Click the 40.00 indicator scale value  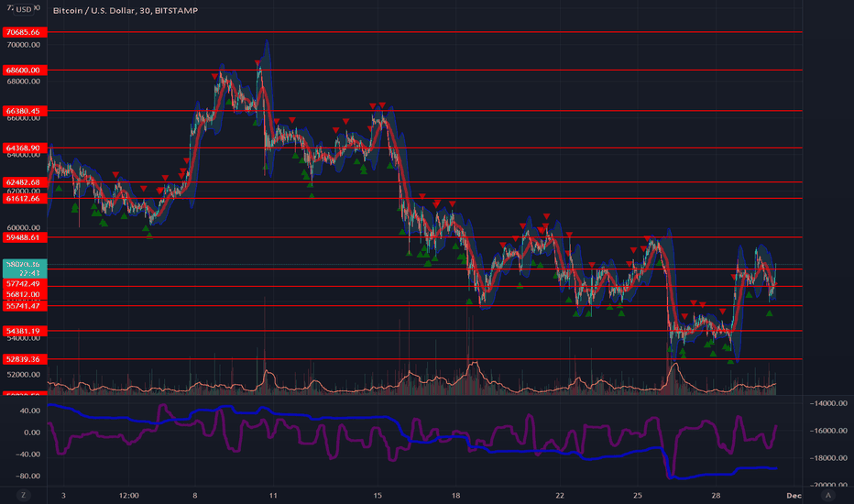(30, 411)
